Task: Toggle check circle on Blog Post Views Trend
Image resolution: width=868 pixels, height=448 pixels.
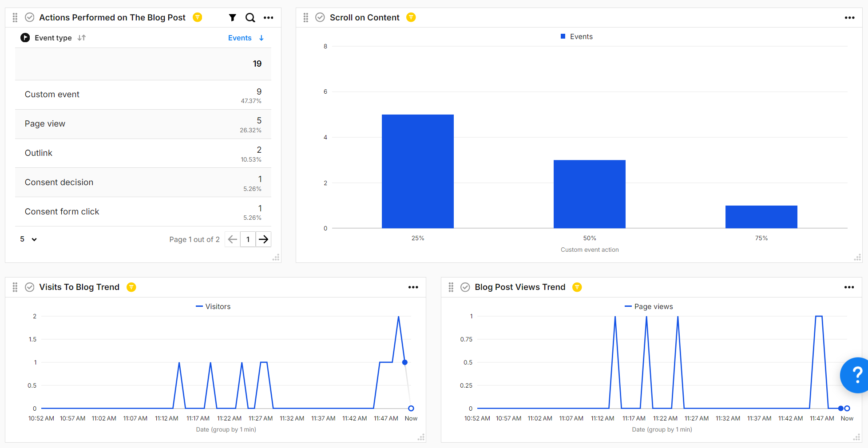Action: point(465,287)
